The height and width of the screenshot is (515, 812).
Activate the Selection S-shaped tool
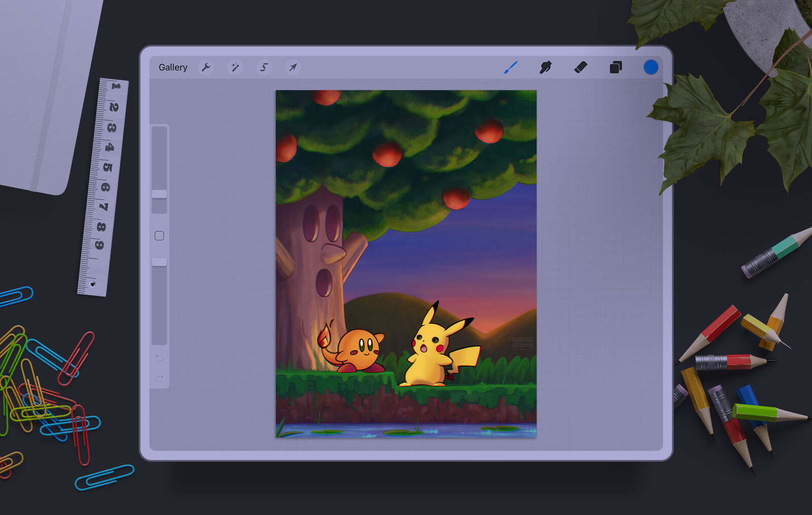pos(264,67)
